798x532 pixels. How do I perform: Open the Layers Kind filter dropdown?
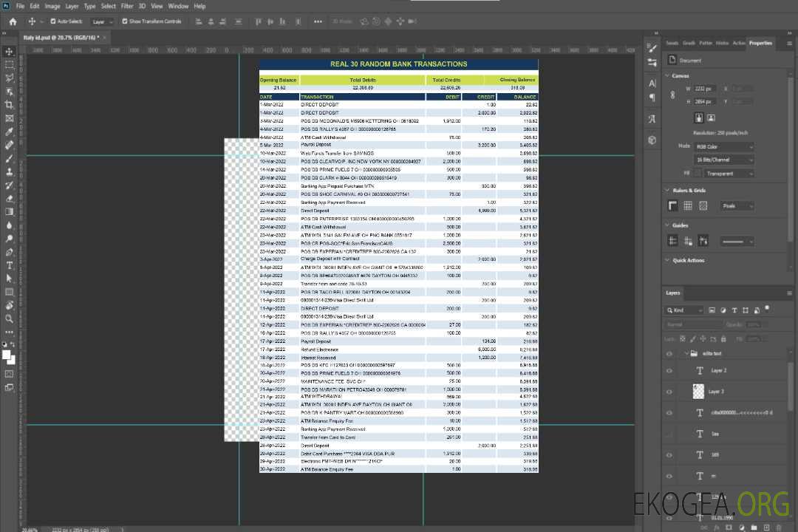[x=684, y=310]
